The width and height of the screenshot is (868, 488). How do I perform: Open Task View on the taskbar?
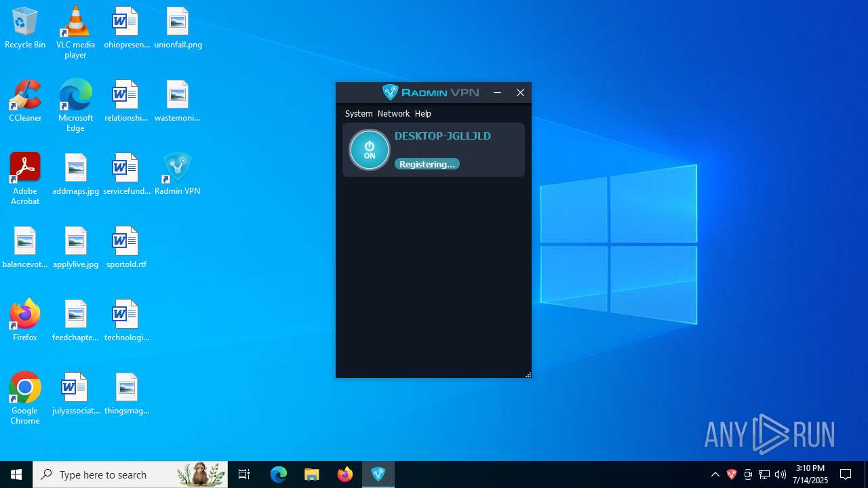(244, 474)
